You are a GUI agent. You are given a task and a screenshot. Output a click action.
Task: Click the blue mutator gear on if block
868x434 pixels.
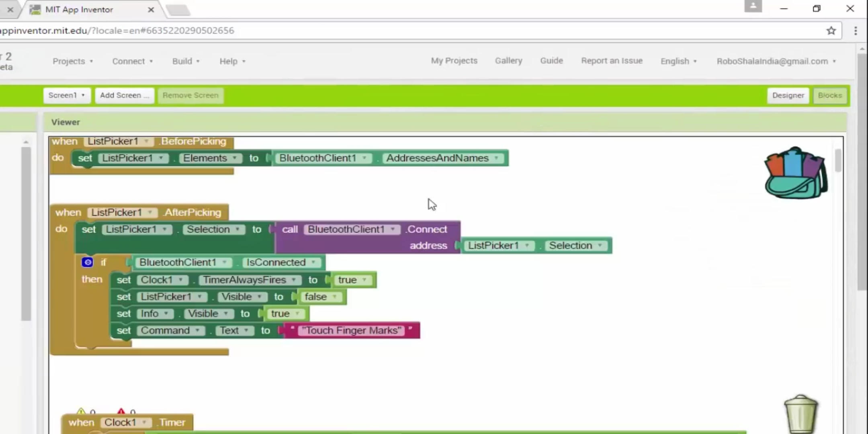87,262
